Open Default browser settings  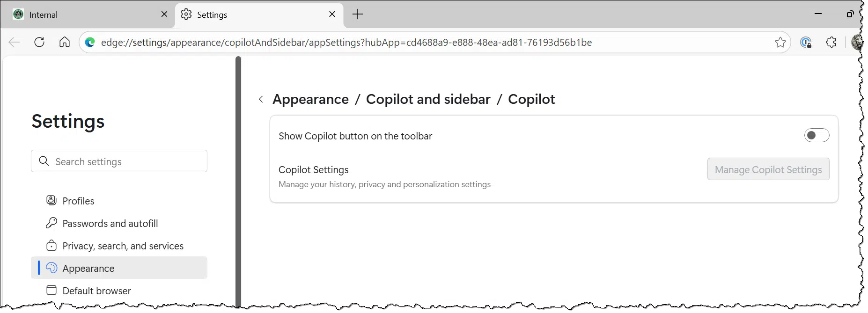[96, 291]
